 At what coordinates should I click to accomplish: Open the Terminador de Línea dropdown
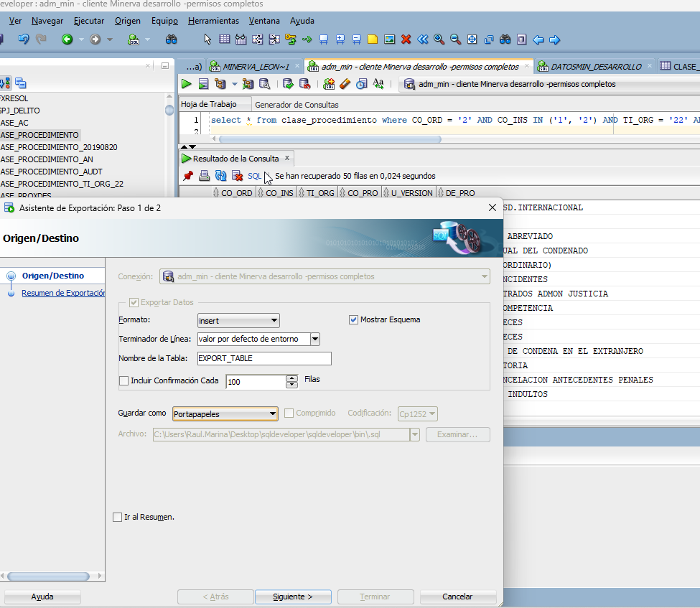[x=314, y=339]
